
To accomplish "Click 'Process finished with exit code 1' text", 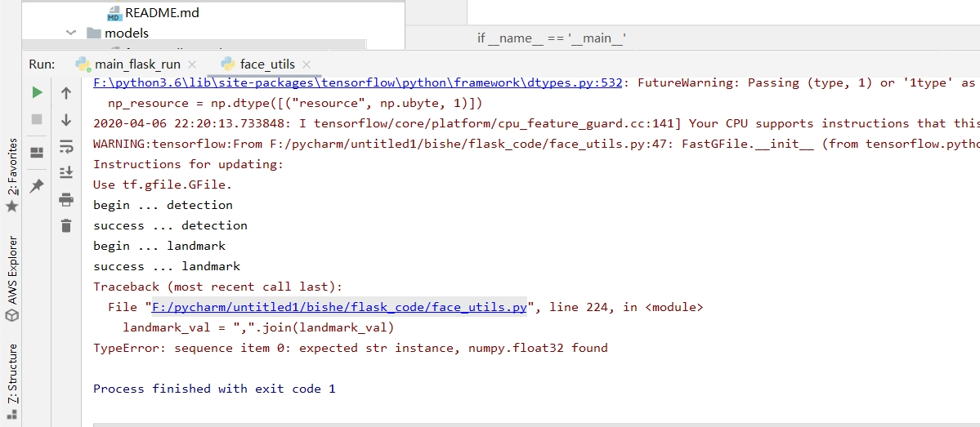I will click(x=214, y=389).
